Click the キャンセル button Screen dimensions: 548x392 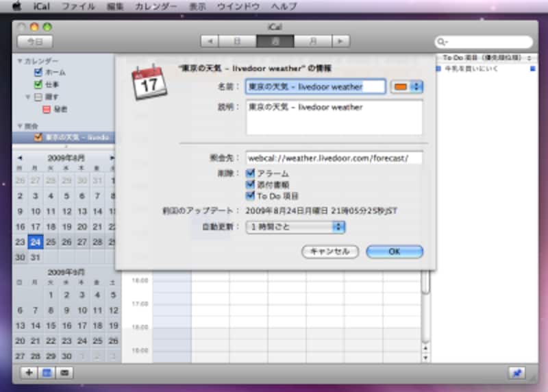329,252
